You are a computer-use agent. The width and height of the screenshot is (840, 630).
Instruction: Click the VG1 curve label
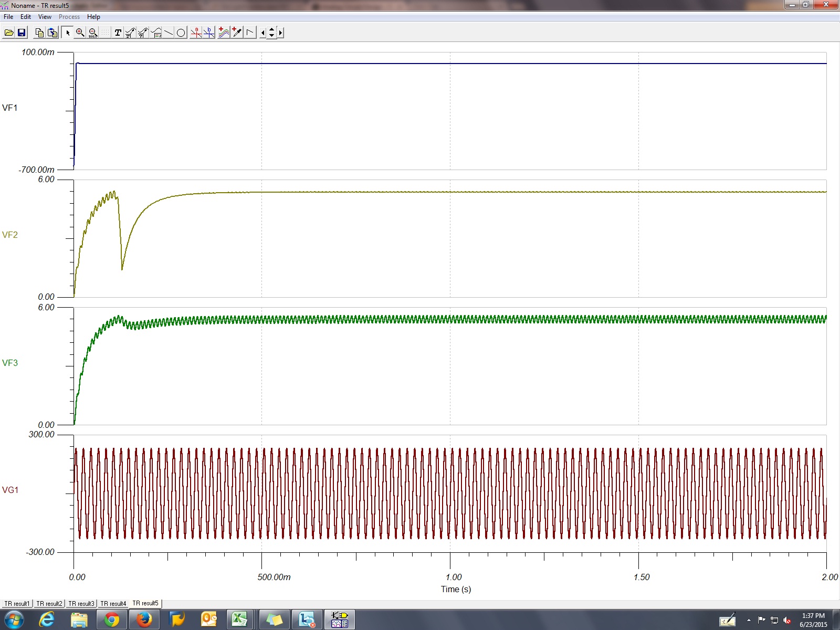click(10, 490)
